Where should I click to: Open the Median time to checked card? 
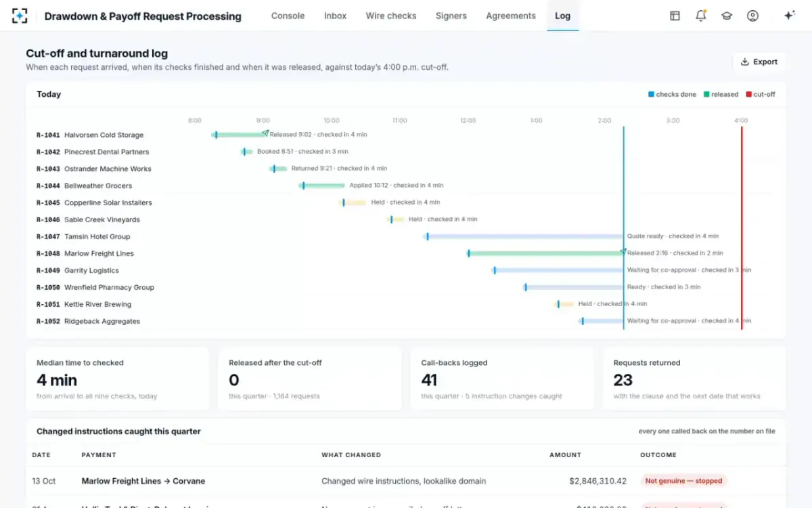coord(118,379)
